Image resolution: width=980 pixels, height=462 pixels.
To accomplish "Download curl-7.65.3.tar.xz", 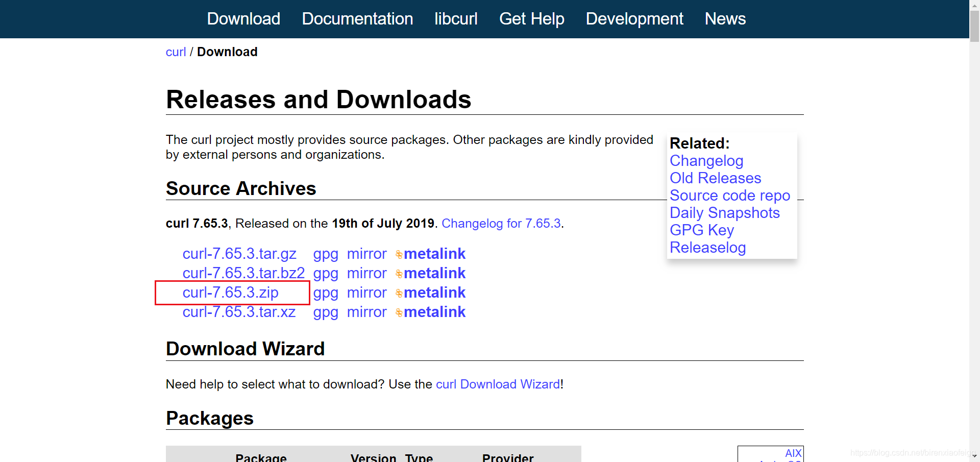I will [239, 312].
